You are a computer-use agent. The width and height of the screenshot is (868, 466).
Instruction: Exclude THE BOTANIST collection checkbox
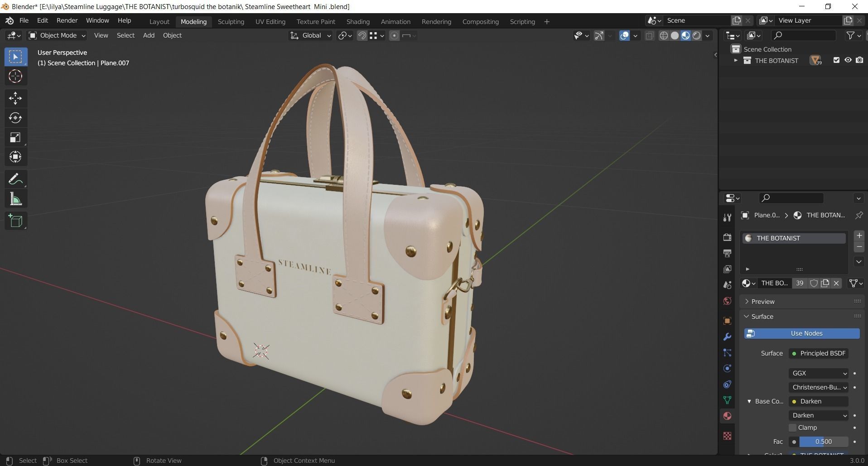pos(836,60)
